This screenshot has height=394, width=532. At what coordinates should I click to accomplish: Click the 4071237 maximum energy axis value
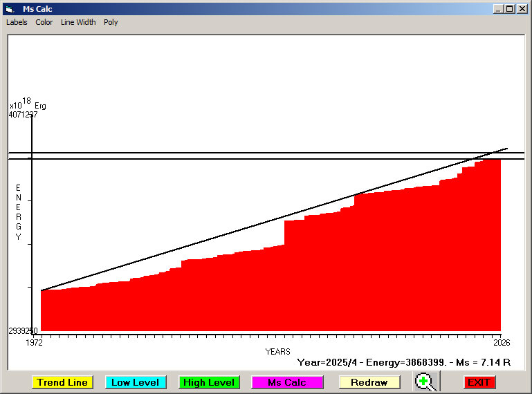click(x=23, y=115)
